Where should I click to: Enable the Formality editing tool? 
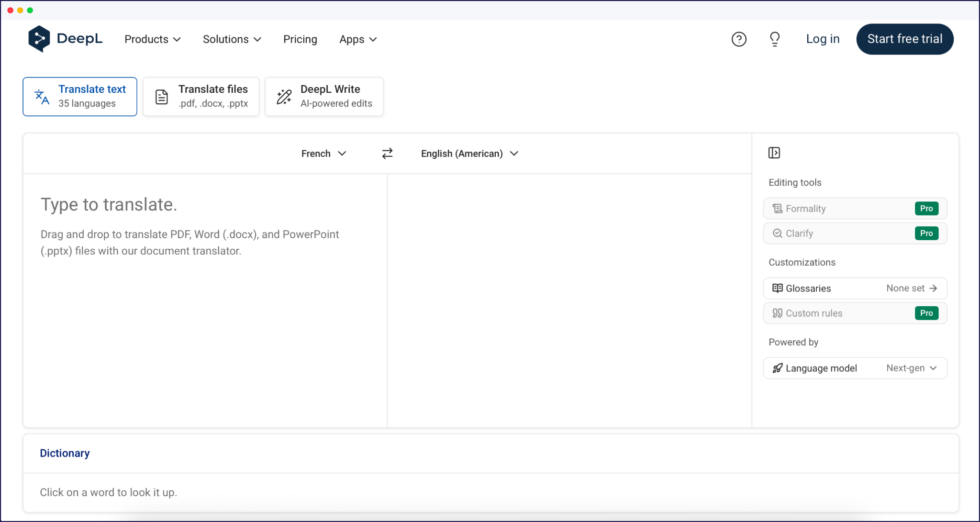[x=855, y=208]
